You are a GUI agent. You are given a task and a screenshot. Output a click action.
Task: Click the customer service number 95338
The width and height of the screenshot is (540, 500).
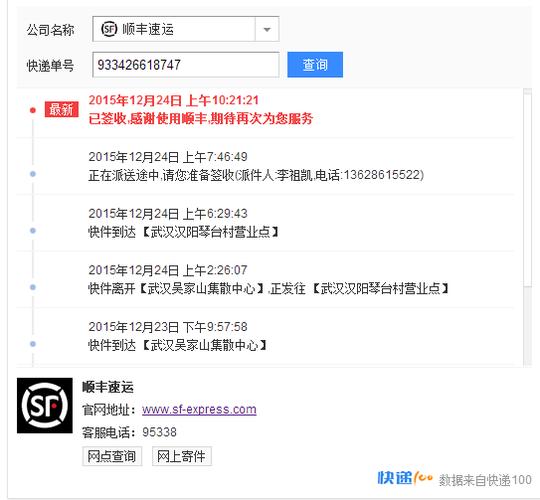click(159, 432)
